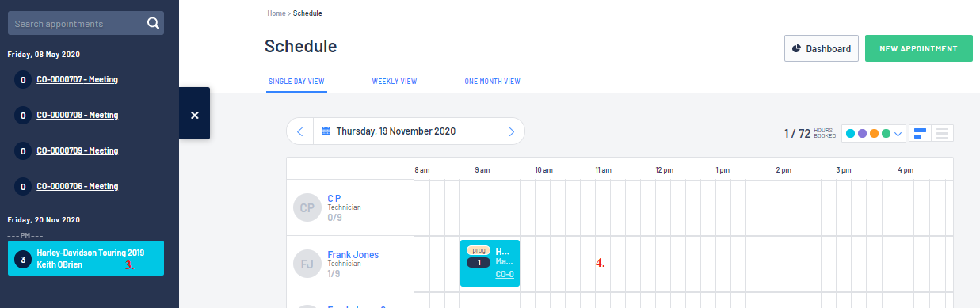Click the Search appointments field
Viewport: 980px width, 308px height.
pyautogui.click(x=78, y=24)
